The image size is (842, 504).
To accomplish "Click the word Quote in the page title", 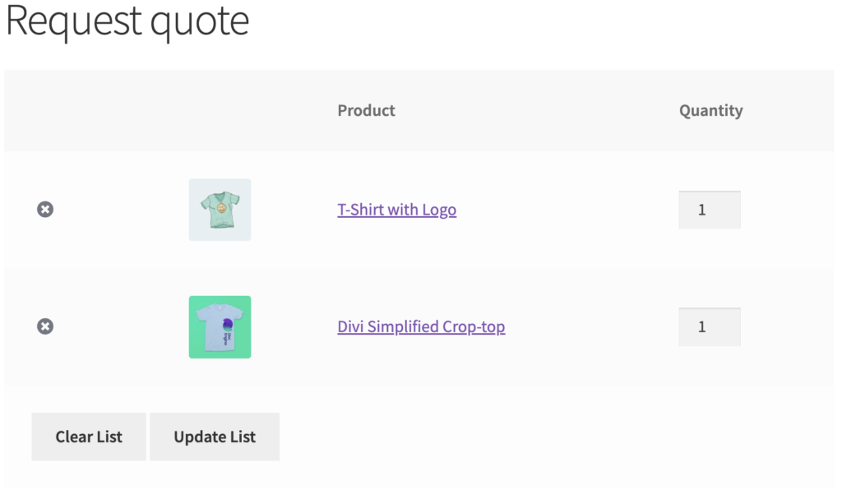I will 200,21.
